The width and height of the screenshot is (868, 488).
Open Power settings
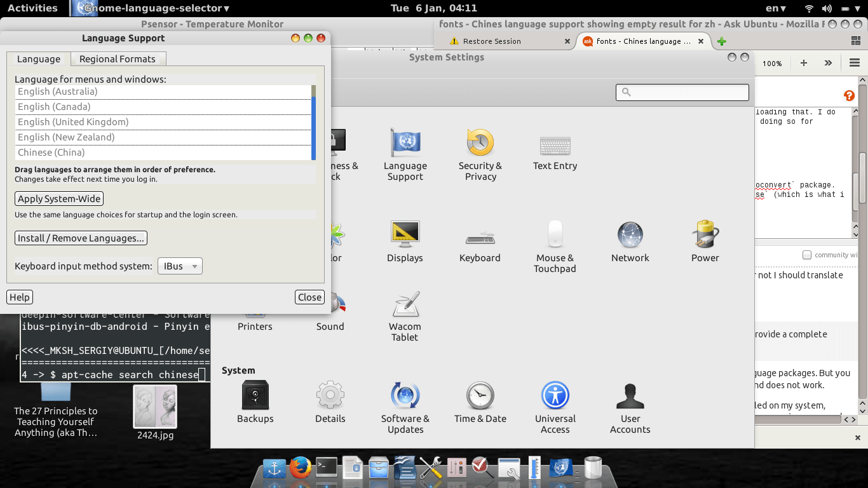[705, 241]
